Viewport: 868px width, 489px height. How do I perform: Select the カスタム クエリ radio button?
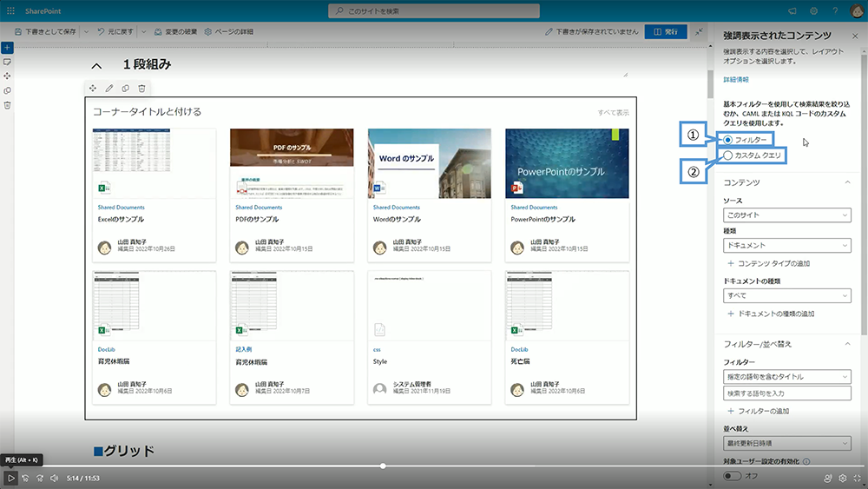coord(728,155)
